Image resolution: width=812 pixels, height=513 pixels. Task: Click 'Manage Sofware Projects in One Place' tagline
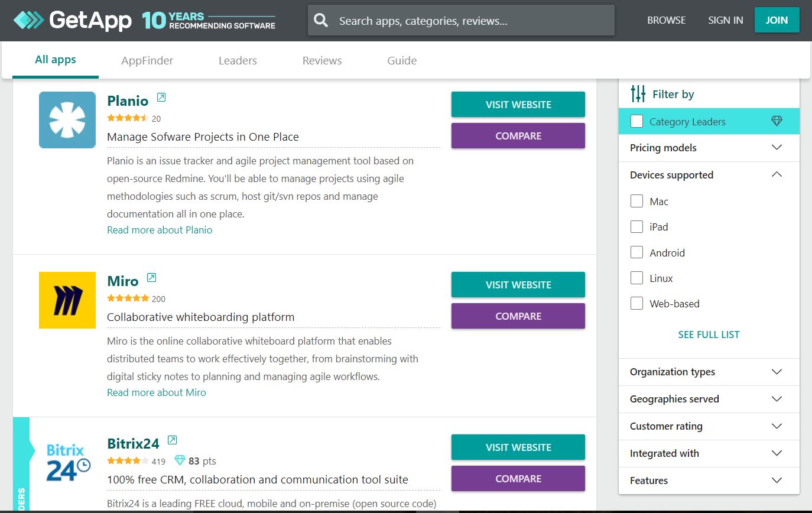click(x=203, y=137)
